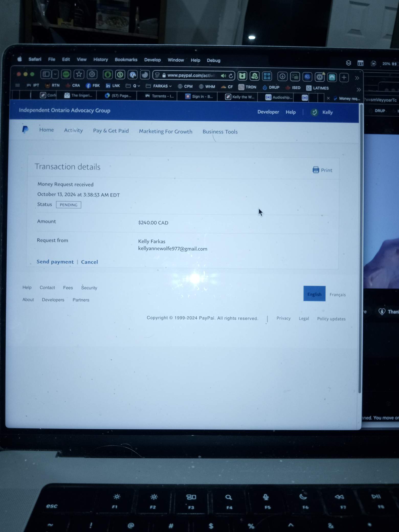
Task: Switch language to Français
Action: tap(338, 295)
